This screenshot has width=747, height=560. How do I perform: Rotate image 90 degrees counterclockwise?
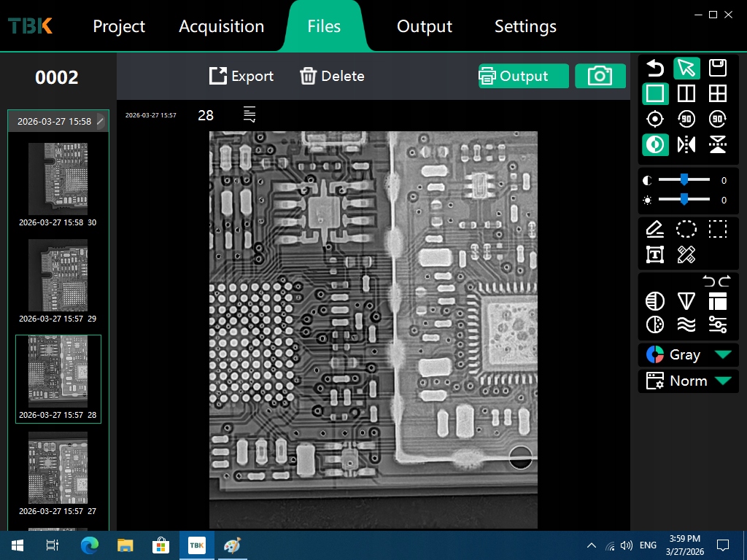pyautogui.click(x=686, y=119)
